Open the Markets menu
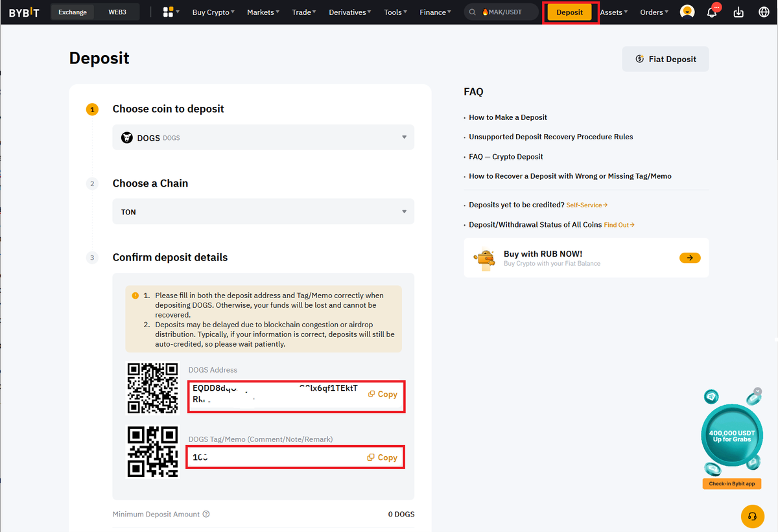 coord(263,12)
